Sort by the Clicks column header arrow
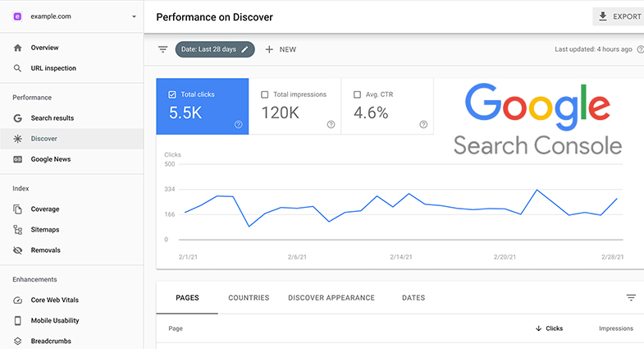 pos(539,328)
